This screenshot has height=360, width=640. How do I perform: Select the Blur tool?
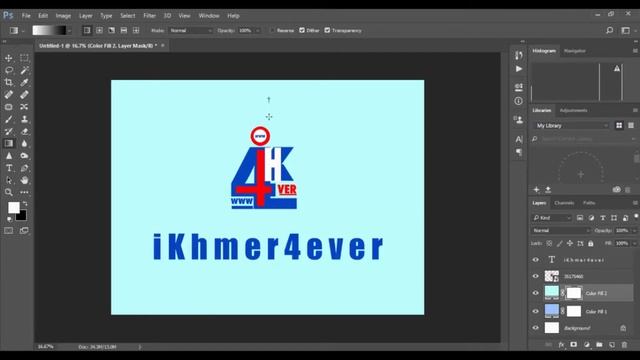[24, 143]
